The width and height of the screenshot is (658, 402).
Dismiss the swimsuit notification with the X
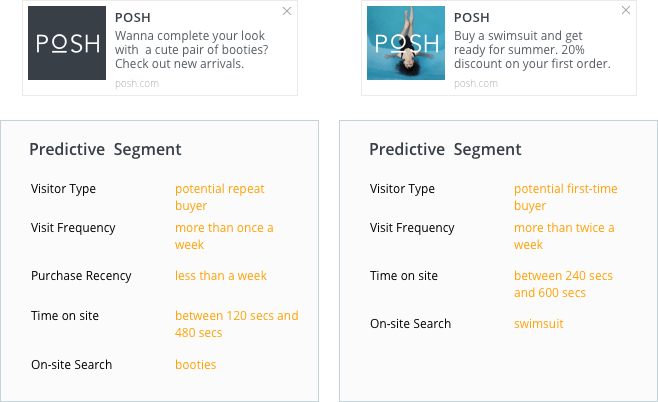point(626,11)
